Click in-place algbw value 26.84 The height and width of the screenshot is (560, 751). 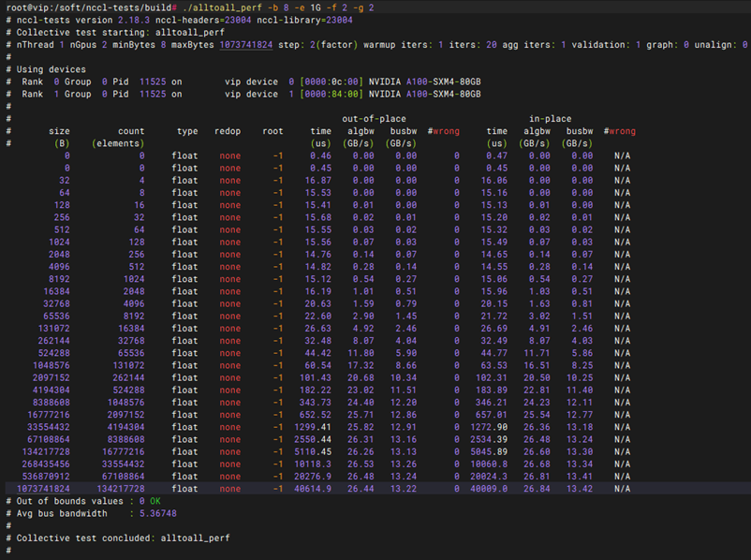[537, 489]
